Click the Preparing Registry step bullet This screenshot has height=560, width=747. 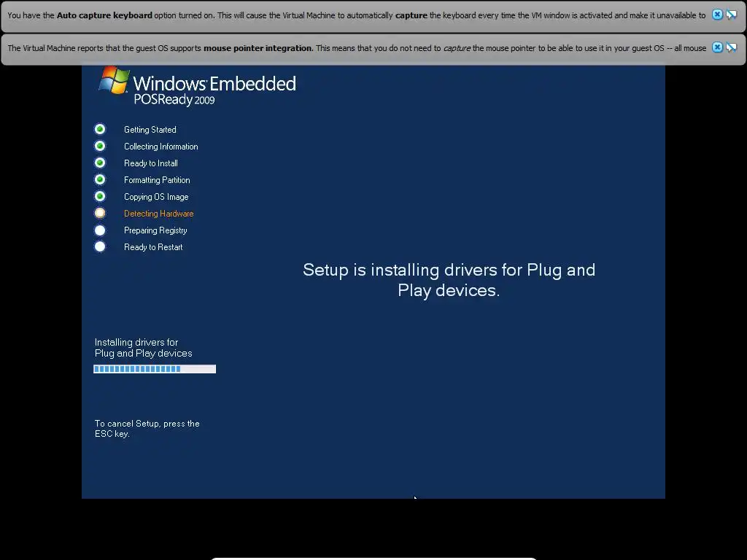(100, 230)
